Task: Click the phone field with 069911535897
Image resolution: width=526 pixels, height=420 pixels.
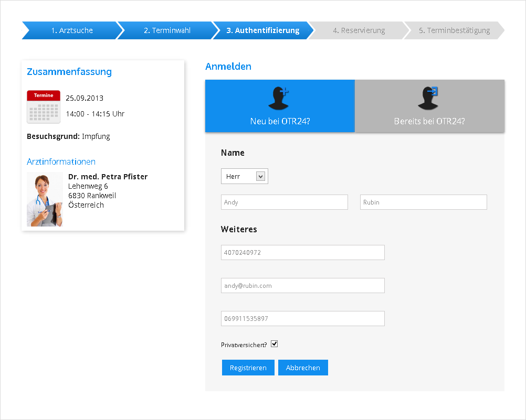Action: (303, 319)
